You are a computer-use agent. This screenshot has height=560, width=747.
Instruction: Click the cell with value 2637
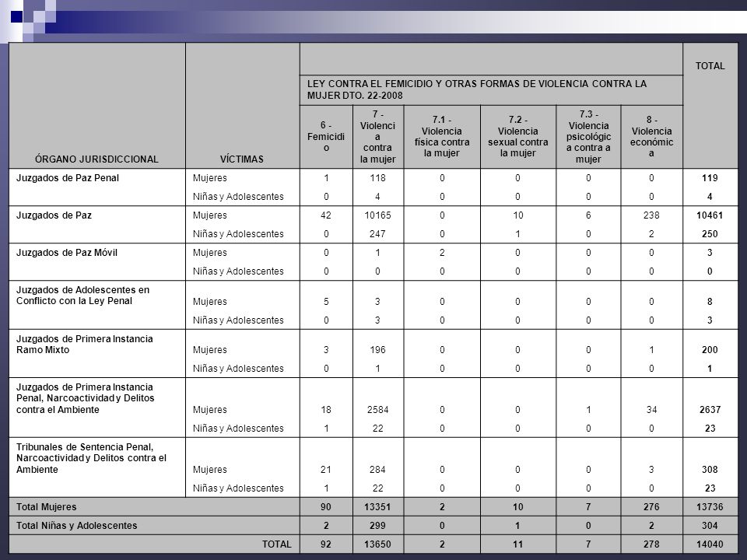[710, 410]
